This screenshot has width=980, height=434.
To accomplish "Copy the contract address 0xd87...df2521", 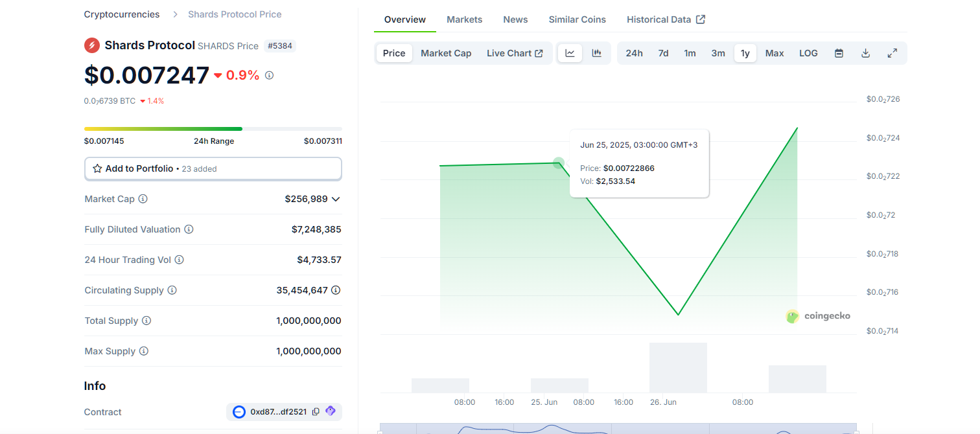I will [316, 412].
